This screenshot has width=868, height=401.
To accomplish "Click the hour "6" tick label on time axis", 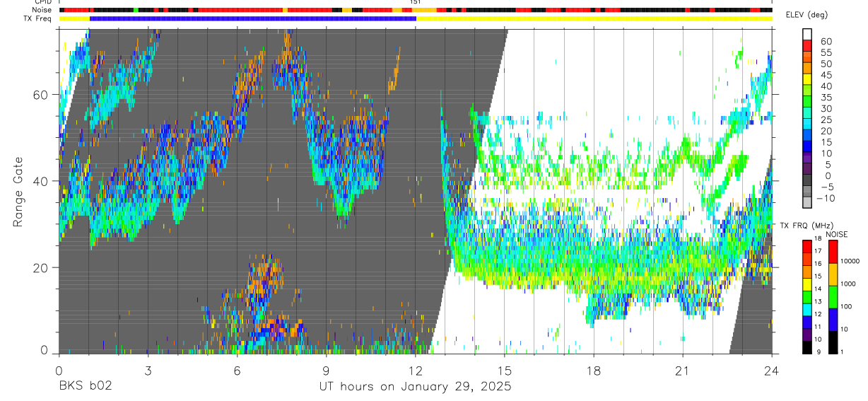I will tap(237, 370).
